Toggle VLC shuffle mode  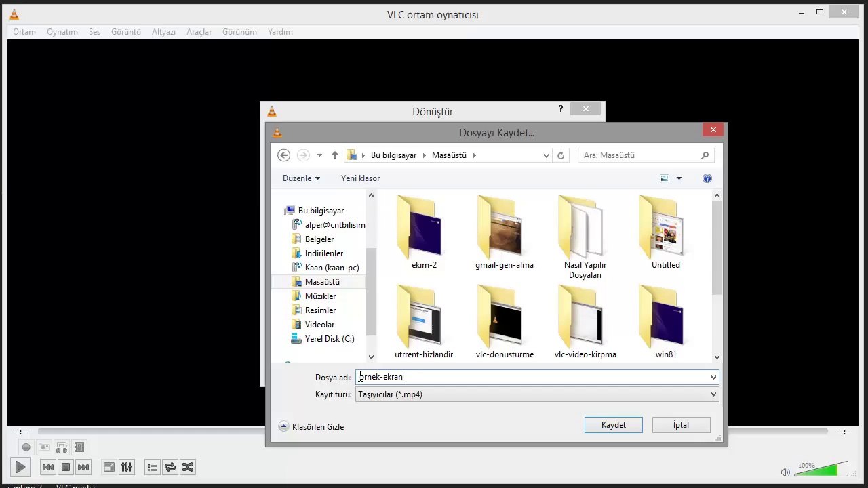point(188,467)
